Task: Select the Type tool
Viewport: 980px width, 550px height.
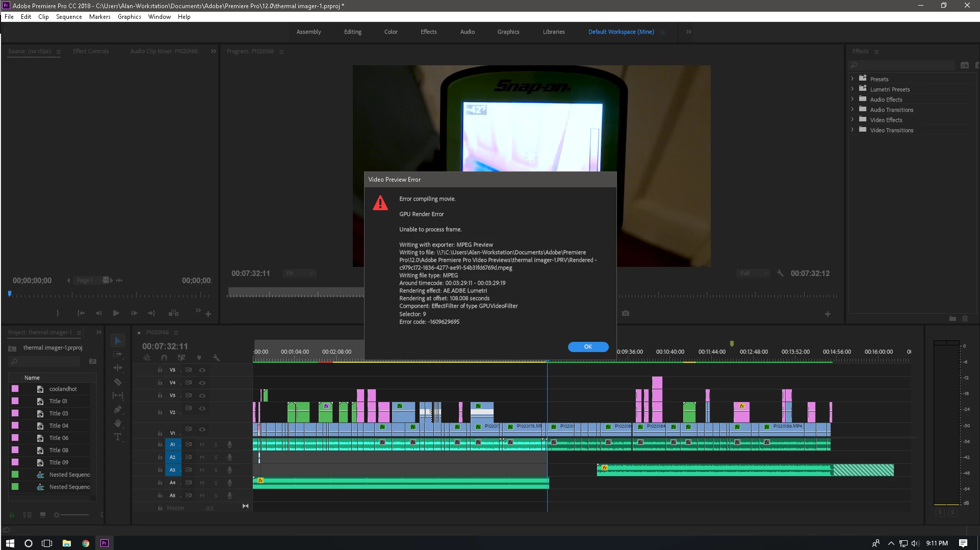Action: click(117, 437)
